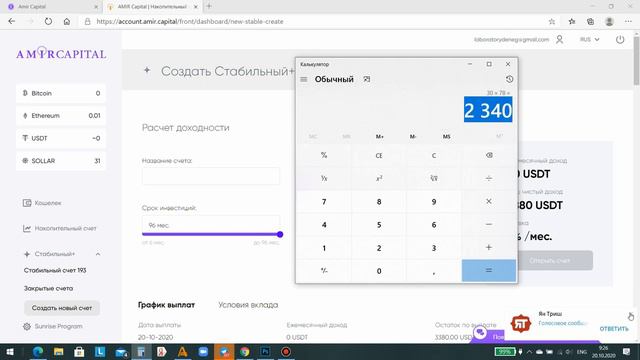Click the logout power icon
640x360 pixels.
click(620, 39)
